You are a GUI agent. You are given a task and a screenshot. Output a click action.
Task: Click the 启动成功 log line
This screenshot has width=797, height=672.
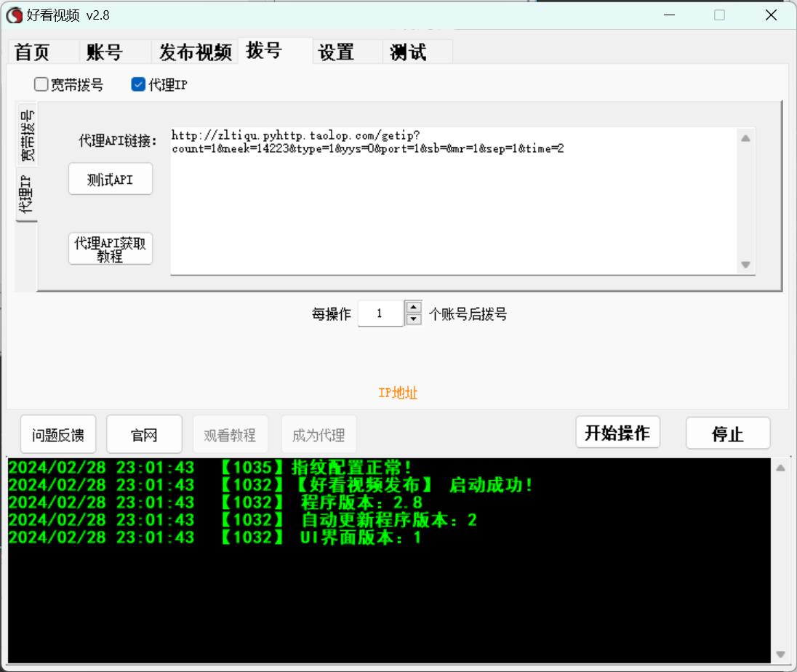pos(271,485)
